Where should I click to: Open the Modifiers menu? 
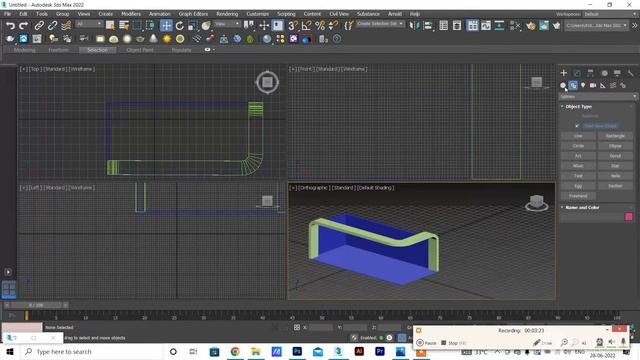click(131, 14)
